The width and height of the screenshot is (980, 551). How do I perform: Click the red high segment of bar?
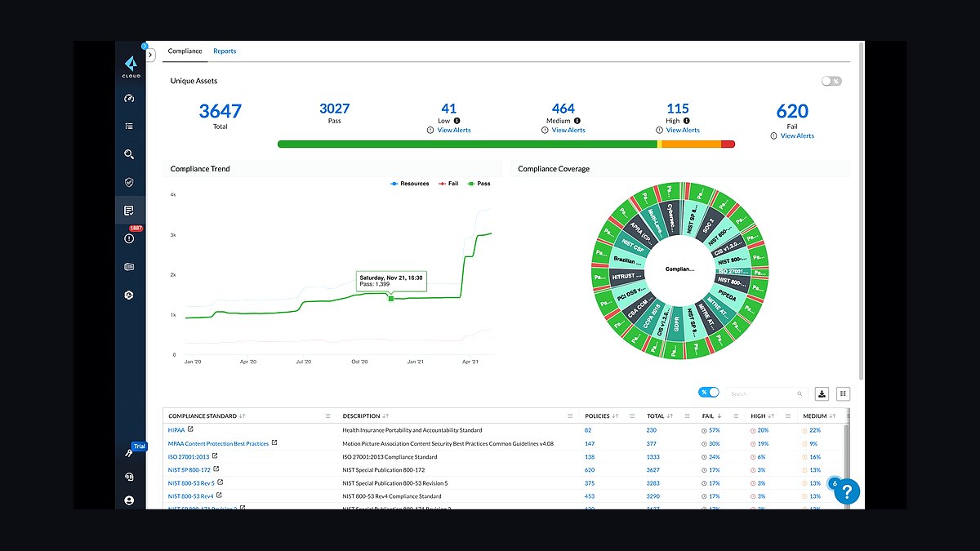pos(728,144)
